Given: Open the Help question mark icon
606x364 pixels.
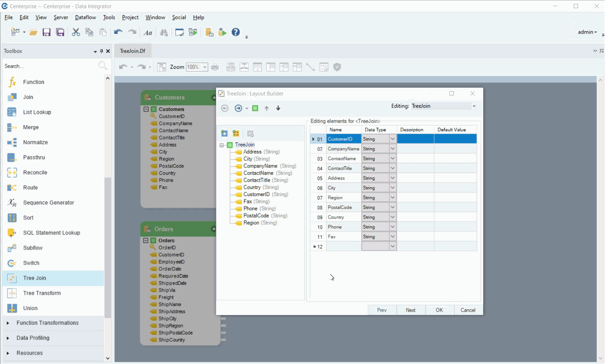Looking at the screenshot, I should pyautogui.click(x=236, y=32).
